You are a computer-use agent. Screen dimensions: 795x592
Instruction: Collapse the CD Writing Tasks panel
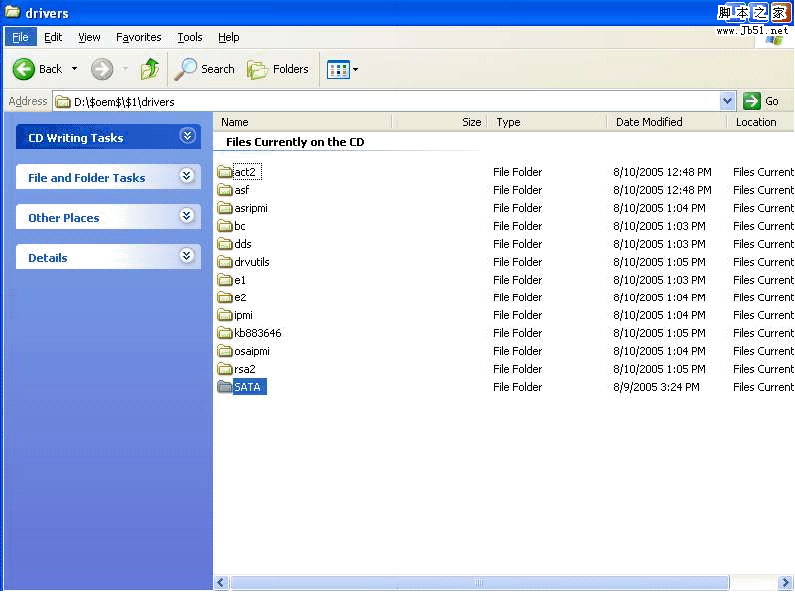[187, 136]
